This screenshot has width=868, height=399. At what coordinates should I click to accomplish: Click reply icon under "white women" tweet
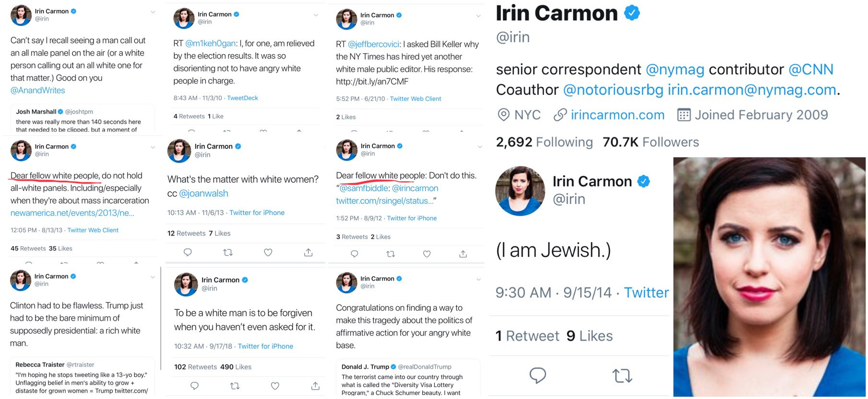[x=188, y=252]
